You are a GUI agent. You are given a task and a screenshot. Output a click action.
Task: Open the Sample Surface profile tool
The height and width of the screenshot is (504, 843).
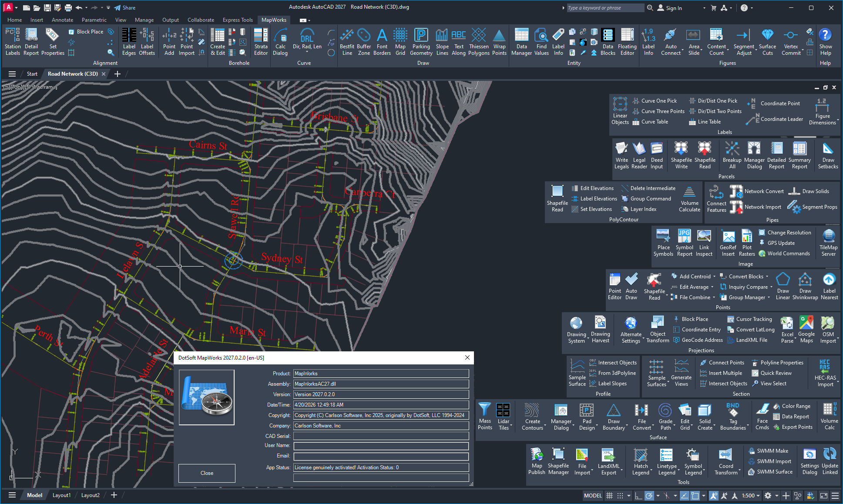[x=577, y=373]
